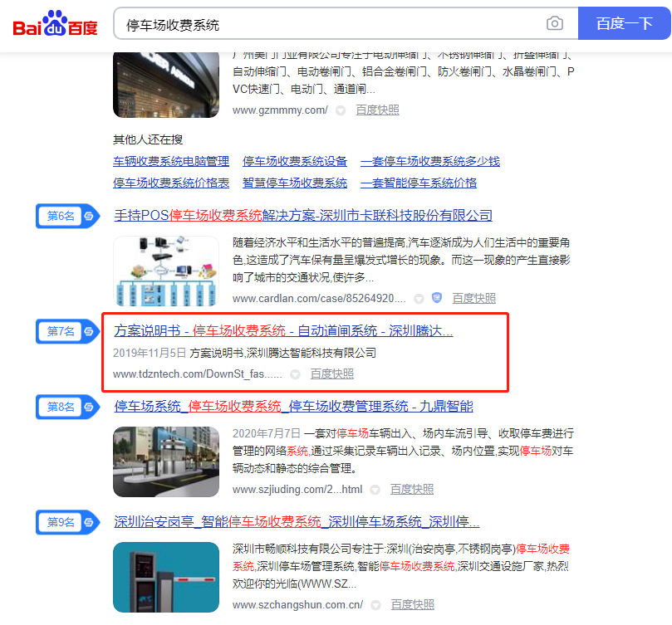Open related search 智慧停车场收费系统
This screenshot has width=672, height=625.
[x=295, y=183]
